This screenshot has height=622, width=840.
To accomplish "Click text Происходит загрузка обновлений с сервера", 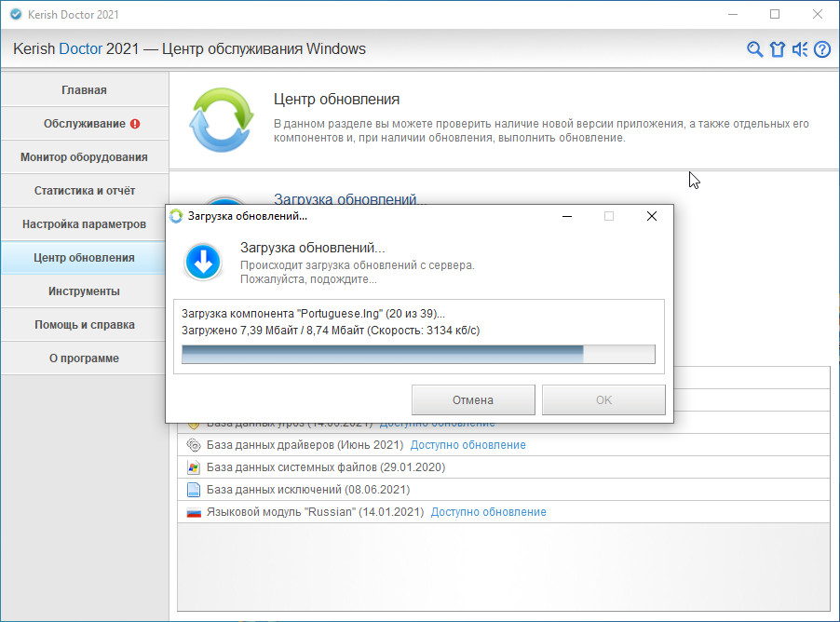I will coord(358,265).
